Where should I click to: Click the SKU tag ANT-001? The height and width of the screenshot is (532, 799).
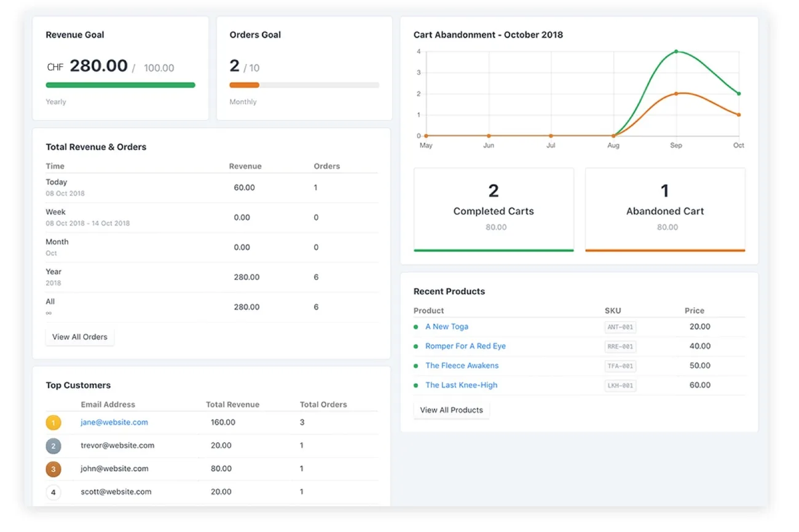pos(620,327)
